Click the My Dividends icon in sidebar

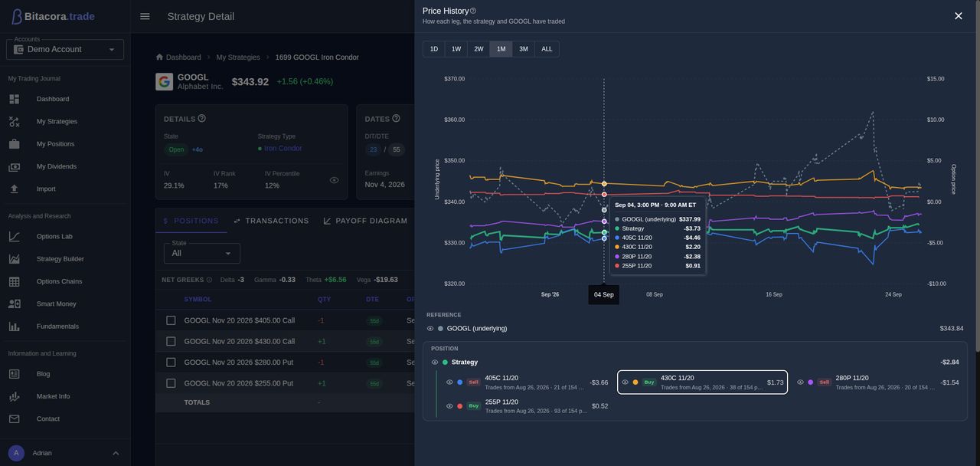point(14,166)
